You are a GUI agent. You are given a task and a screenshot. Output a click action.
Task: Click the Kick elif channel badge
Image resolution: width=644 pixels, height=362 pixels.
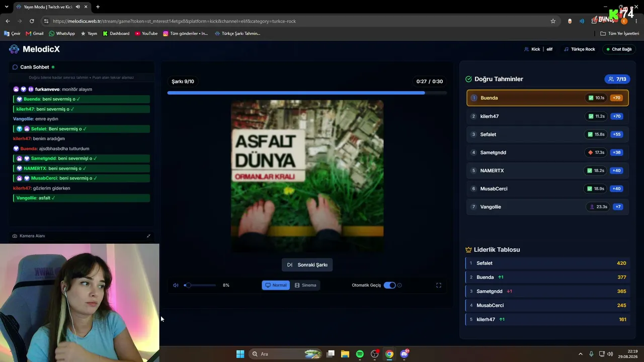pos(538,49)
